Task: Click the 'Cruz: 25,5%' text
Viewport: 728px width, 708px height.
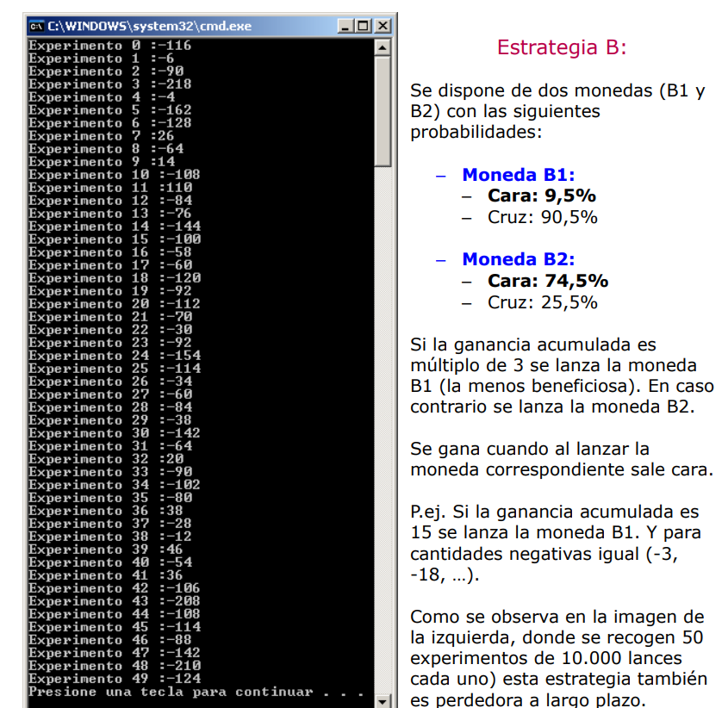Action: pos(542,302)
